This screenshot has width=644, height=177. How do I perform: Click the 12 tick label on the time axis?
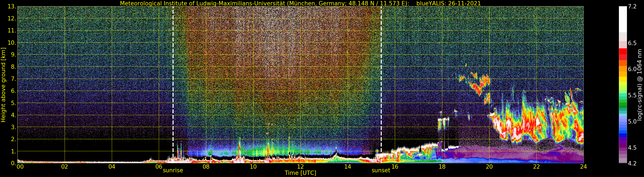[x=300, y=167]
